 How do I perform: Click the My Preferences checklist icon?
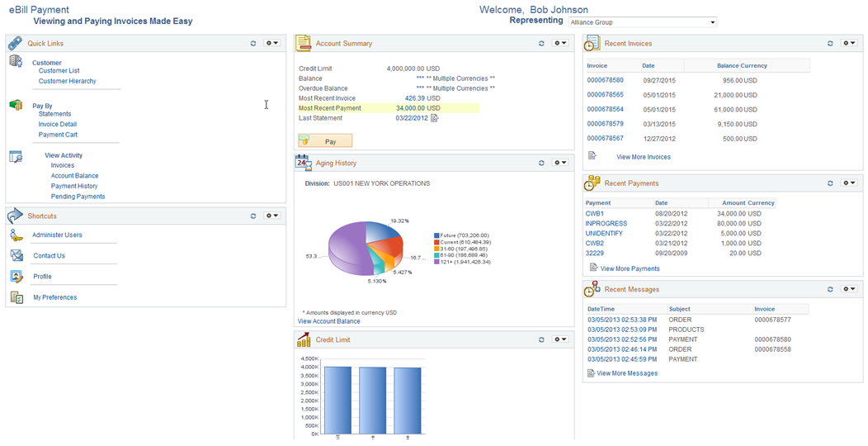[x=17, y=297]
